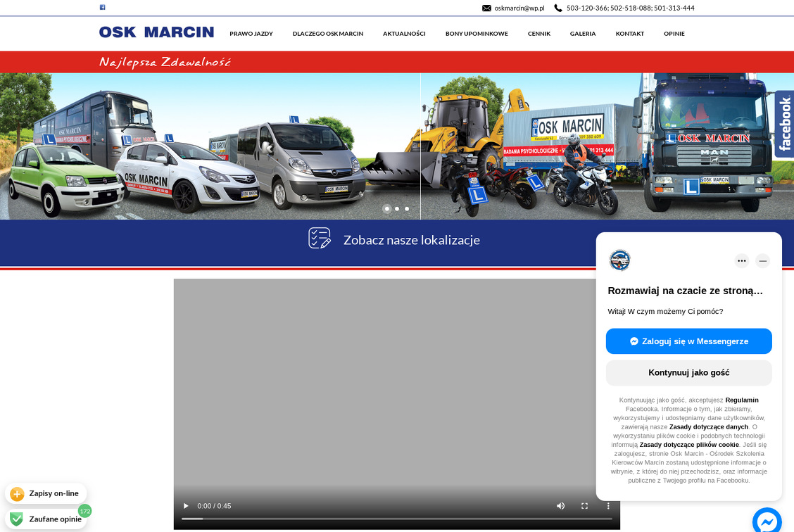Open Zasady dotyczące plików cookie link

689,445
